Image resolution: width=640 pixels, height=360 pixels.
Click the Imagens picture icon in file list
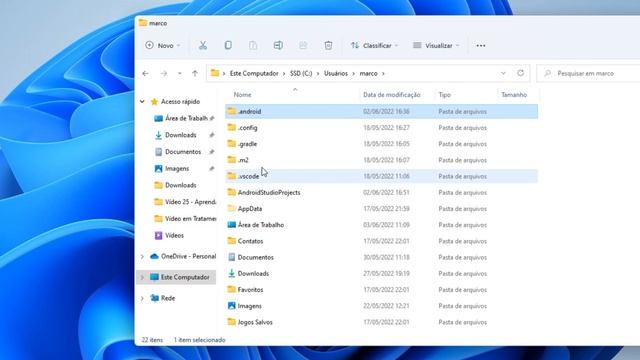coord(231,306)
